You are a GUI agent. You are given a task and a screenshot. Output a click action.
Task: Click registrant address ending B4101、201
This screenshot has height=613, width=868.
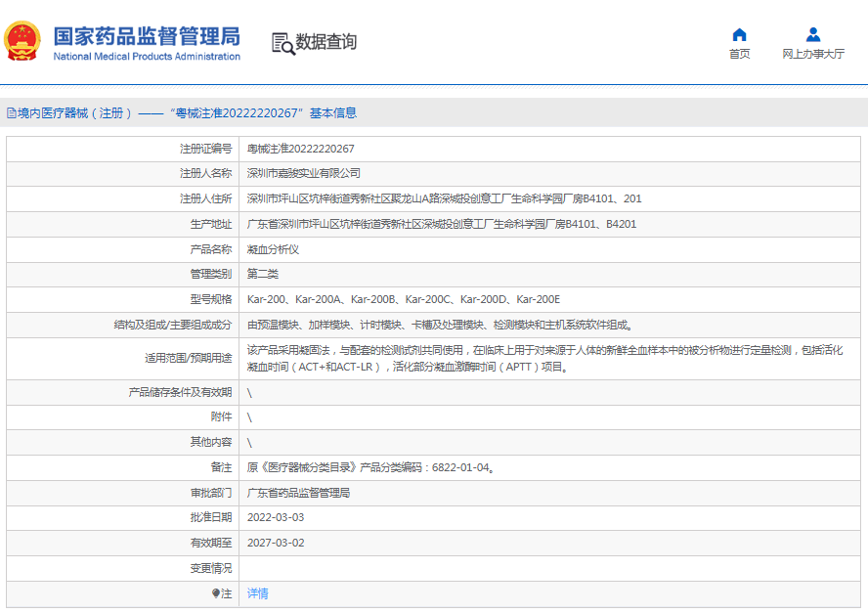(444, 198)
